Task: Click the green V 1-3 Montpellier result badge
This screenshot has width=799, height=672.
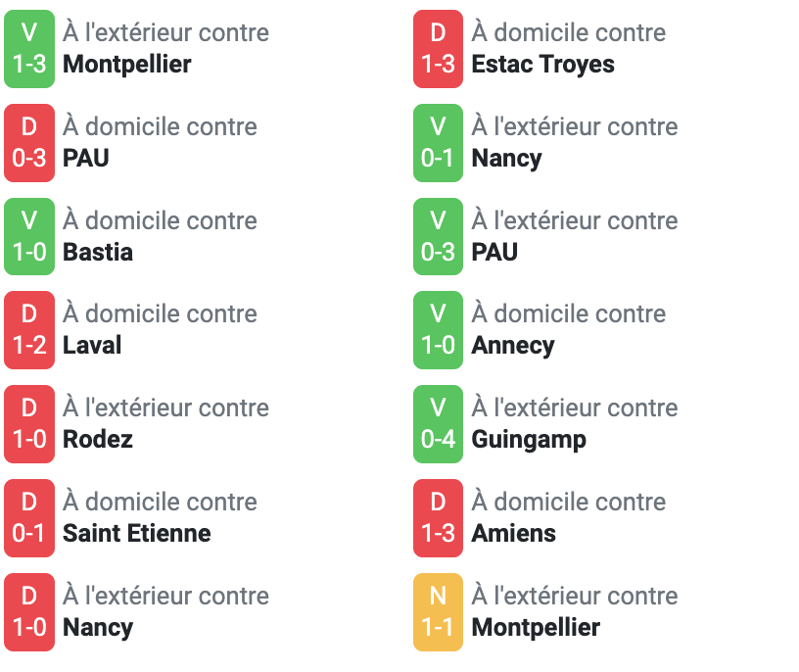Action: [x=29, y=49]
